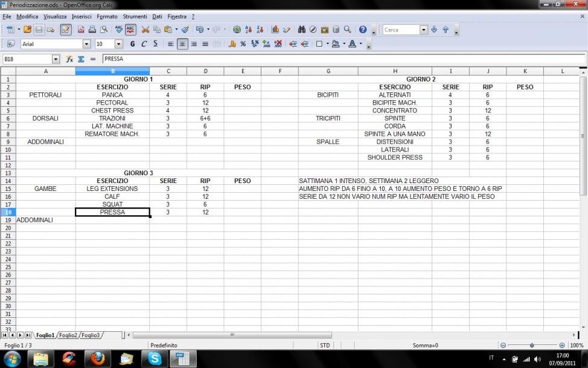
Task: Open the Formato menu
Action: tap(107, 16)
